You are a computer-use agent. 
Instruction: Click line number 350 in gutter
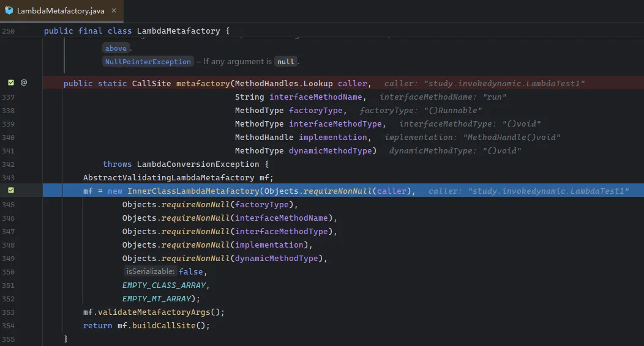(8, 272)
